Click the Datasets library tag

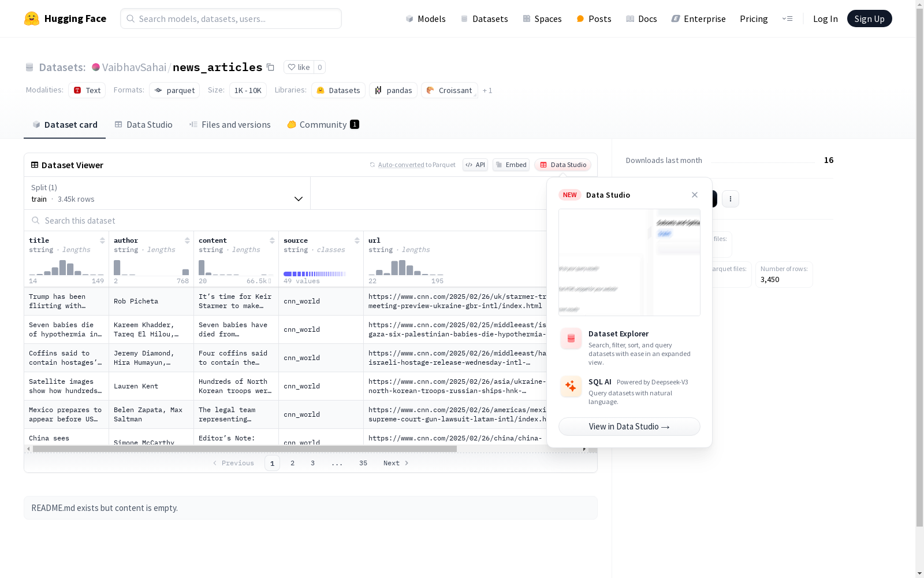click(338, 90)
